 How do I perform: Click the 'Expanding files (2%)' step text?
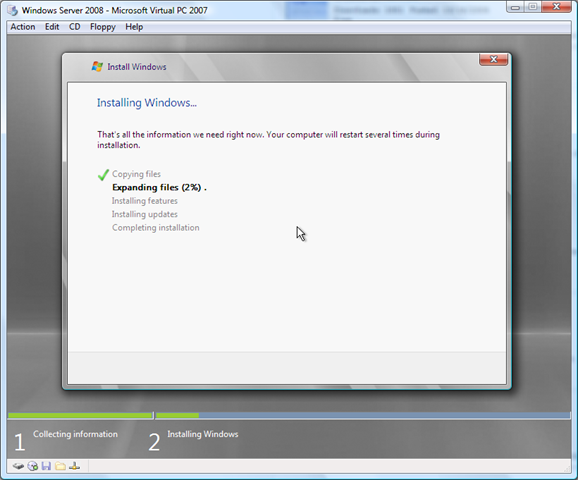(159, 187)
